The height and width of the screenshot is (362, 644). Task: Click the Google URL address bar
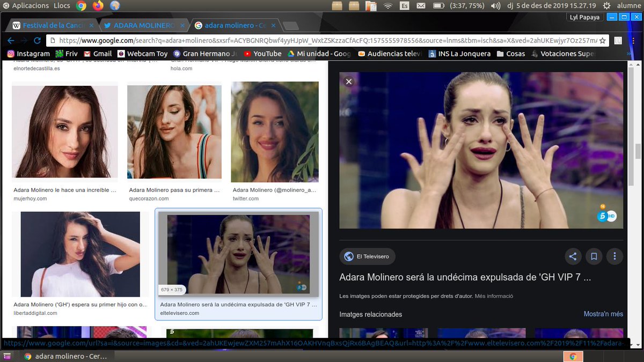click(326, 40)
